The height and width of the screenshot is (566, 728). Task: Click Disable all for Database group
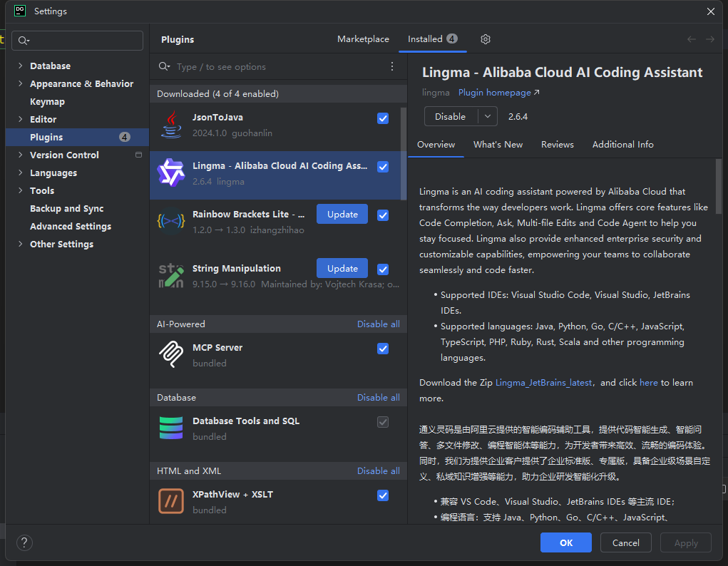click(379, 398)
